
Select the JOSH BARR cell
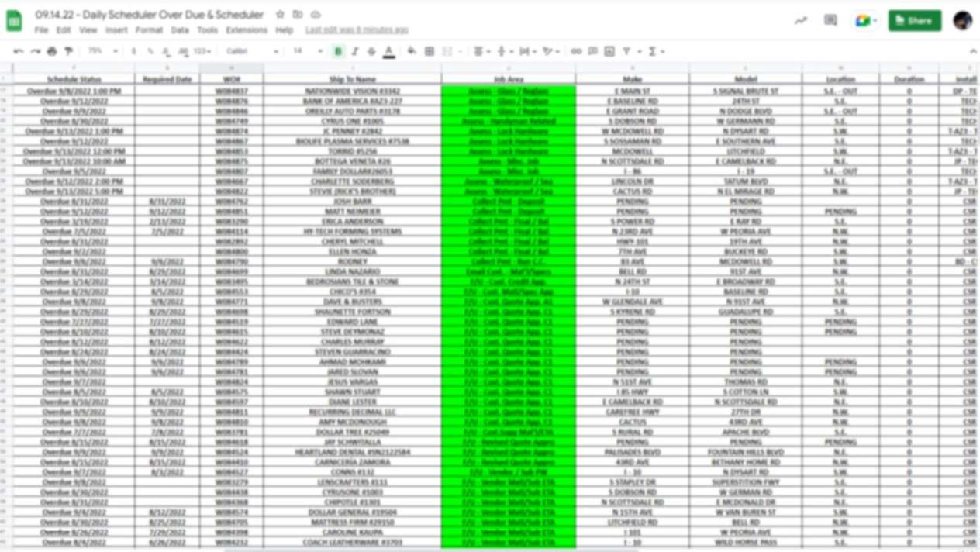(x=353, y=202)
